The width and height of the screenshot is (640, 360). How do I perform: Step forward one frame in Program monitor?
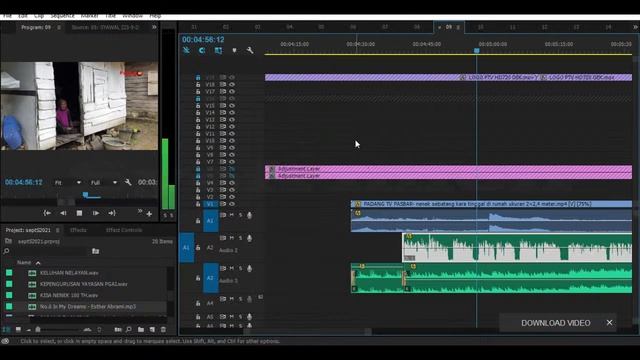[x=96, y=213]
